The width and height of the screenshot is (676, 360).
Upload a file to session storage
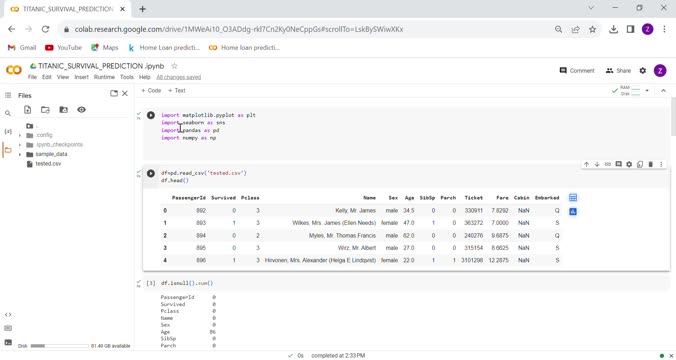click(x=27, y=110)
